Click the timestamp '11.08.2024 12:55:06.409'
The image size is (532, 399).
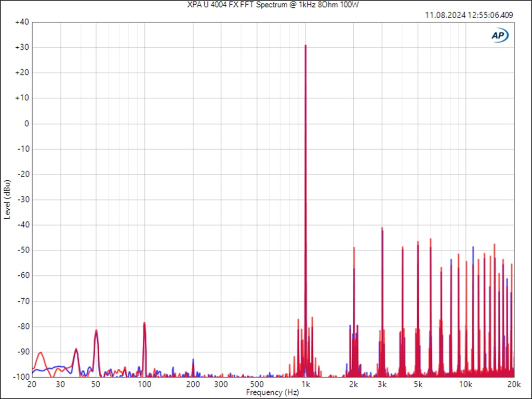(x=469, y=15)
